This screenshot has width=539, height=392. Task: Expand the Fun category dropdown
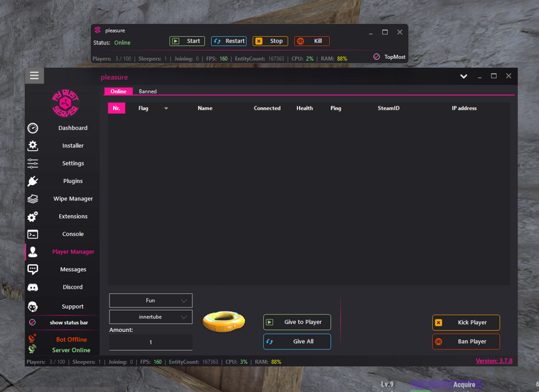pyautogui.click(x=151, y=300)
